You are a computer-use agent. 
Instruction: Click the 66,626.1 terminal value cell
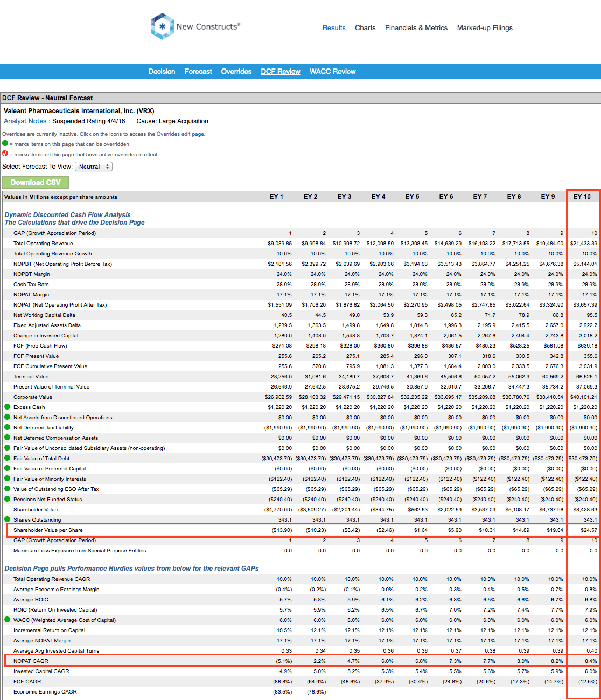(586, 377)
